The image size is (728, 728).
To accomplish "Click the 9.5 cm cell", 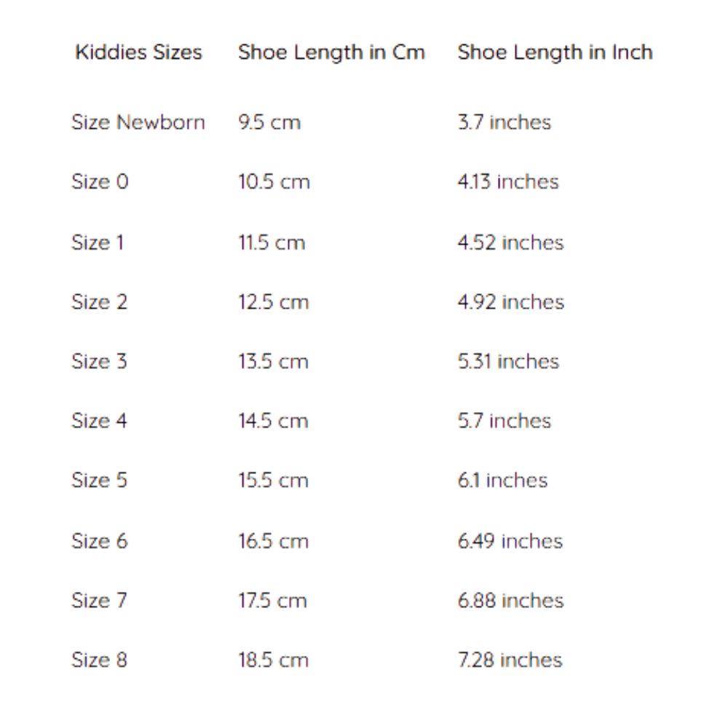I will (269, 122).
